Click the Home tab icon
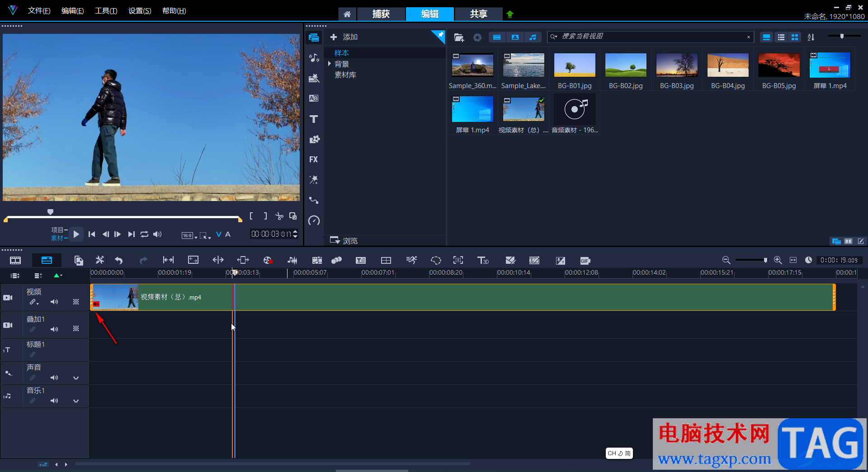This screenshot has height=472, width=868. [x=347, y=14]
